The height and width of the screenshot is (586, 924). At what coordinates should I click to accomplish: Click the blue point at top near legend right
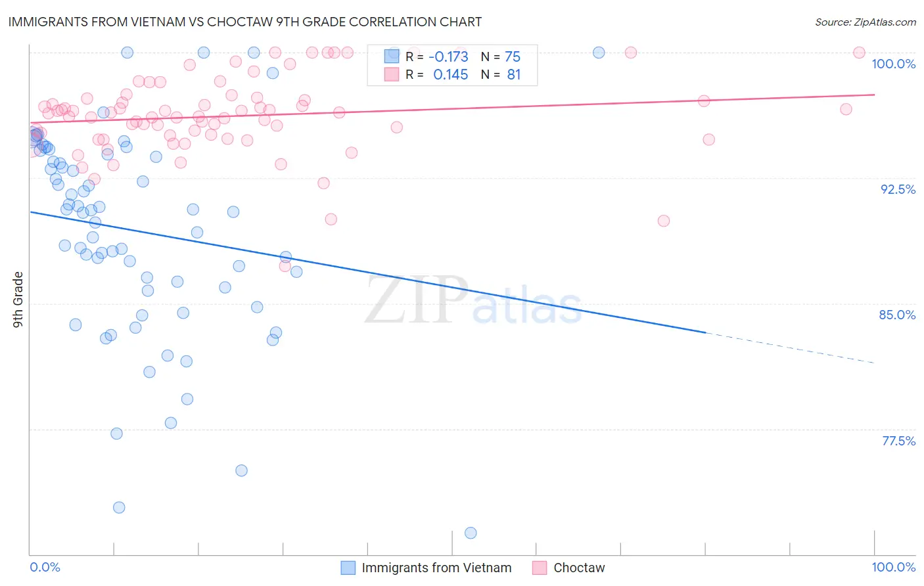599,53
